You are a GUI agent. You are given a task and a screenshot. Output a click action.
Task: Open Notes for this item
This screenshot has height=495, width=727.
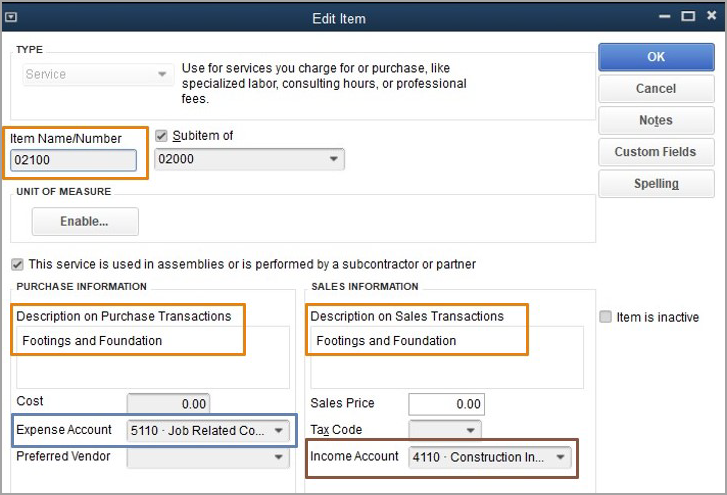[x=656, y=120]
